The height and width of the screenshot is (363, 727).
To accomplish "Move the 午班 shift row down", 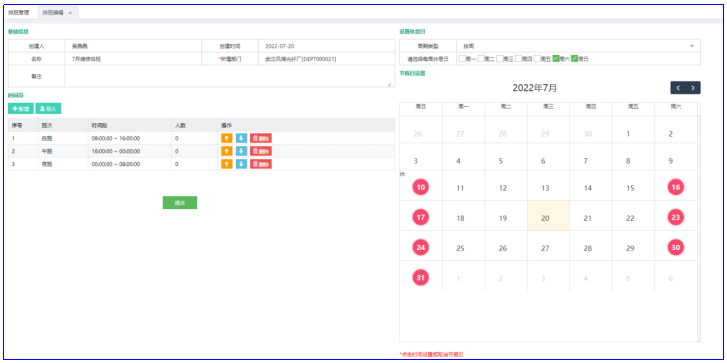I will [241, 151].
